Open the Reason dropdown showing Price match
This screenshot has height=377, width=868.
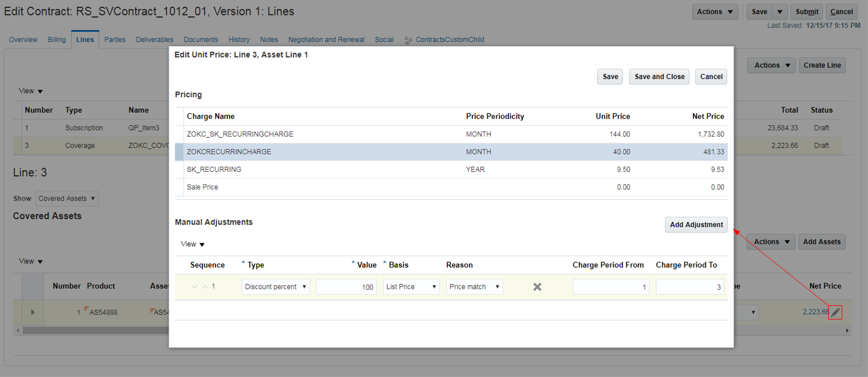coord(475,287)
